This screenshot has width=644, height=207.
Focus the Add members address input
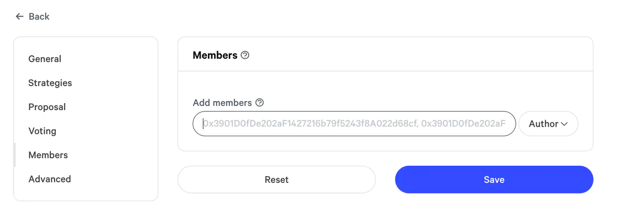pyautogui.click(x=354, y=124)
